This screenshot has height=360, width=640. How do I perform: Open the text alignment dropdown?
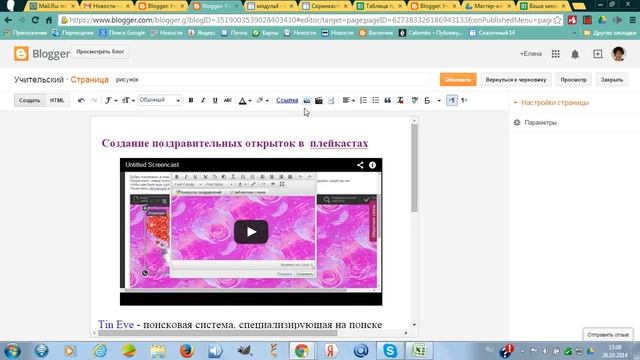click(348, 100)
